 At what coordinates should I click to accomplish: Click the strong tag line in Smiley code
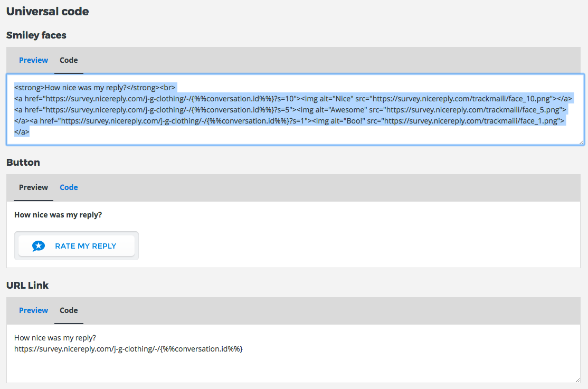click(95, 88)
